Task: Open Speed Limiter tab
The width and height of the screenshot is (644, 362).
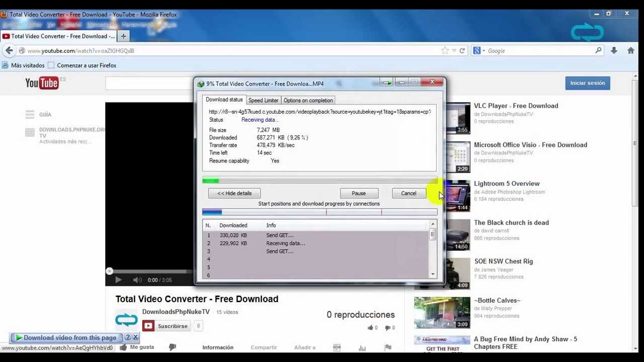Action: [x=263, y=100]
